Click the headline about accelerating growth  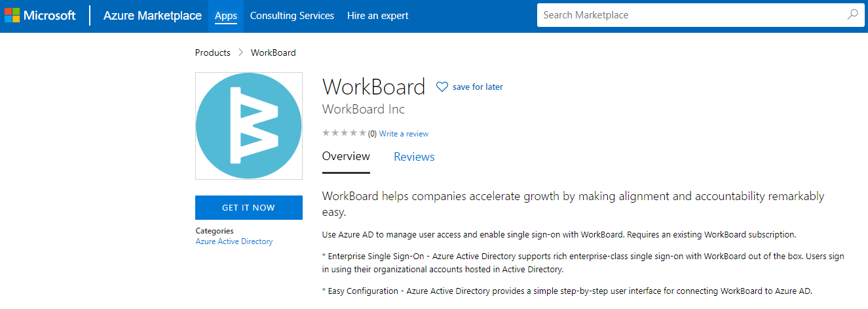(573, 204)
